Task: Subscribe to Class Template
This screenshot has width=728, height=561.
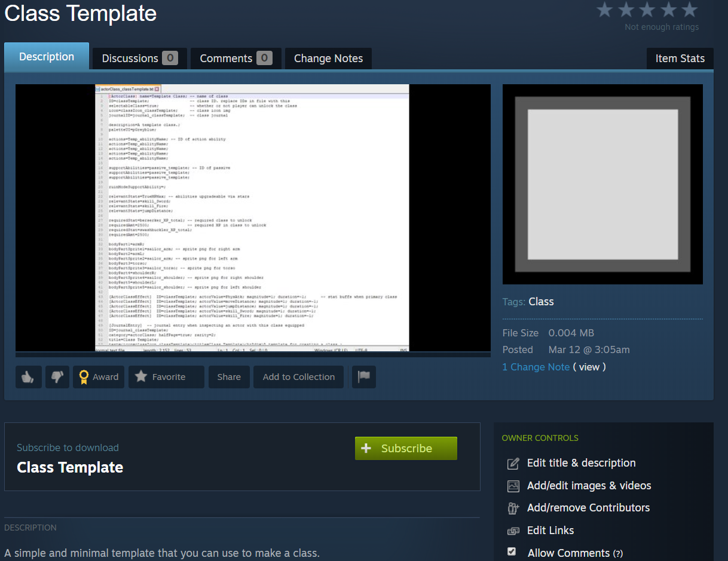Action: click(x=406, y=448)
